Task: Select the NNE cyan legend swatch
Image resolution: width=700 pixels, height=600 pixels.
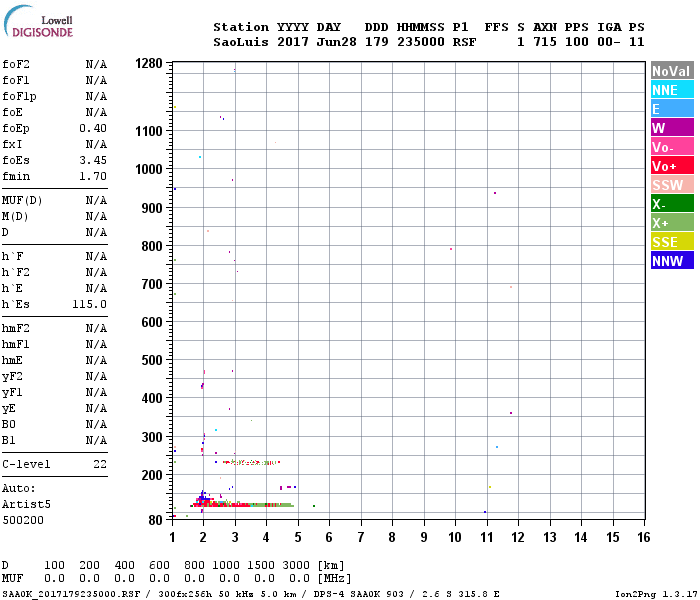Action: pyautogui.click(x=672, y=90)
